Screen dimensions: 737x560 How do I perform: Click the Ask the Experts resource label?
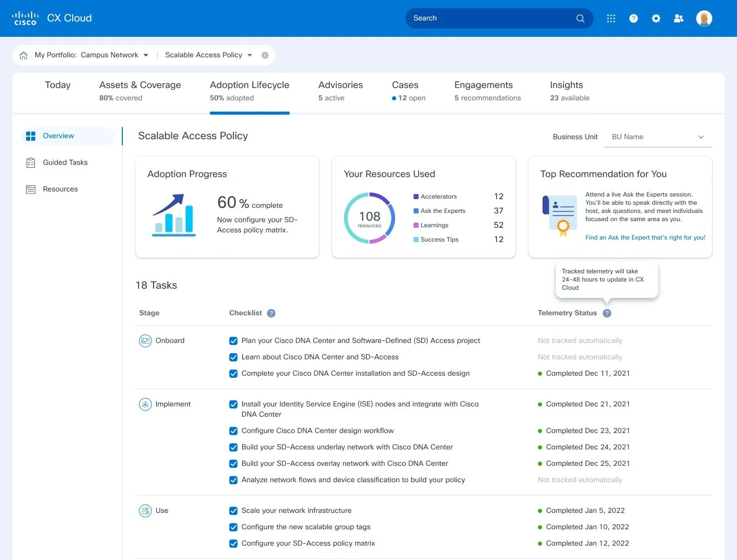click(x=443, y=211)
